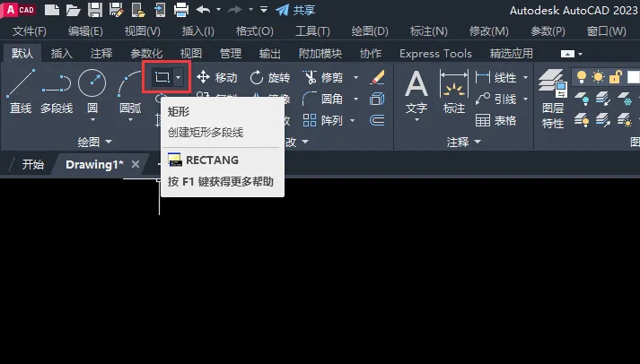Toggle current layer lock padlock
640x364 pixels.
pos(616,76)
